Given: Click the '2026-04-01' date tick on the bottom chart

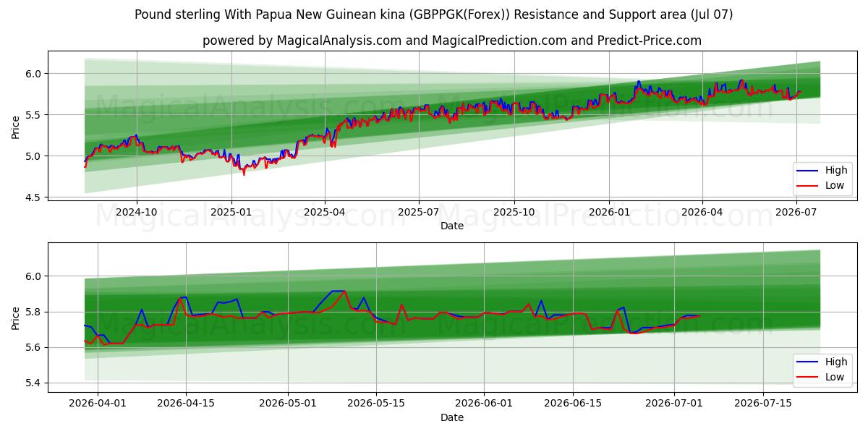Looking at the screenshot, I should click(97, 404).
